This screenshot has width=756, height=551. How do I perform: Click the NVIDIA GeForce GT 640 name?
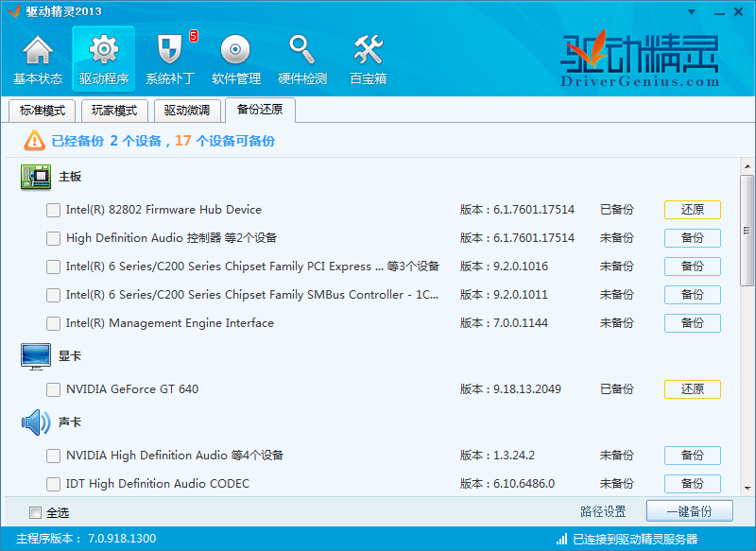pos(132,389)
